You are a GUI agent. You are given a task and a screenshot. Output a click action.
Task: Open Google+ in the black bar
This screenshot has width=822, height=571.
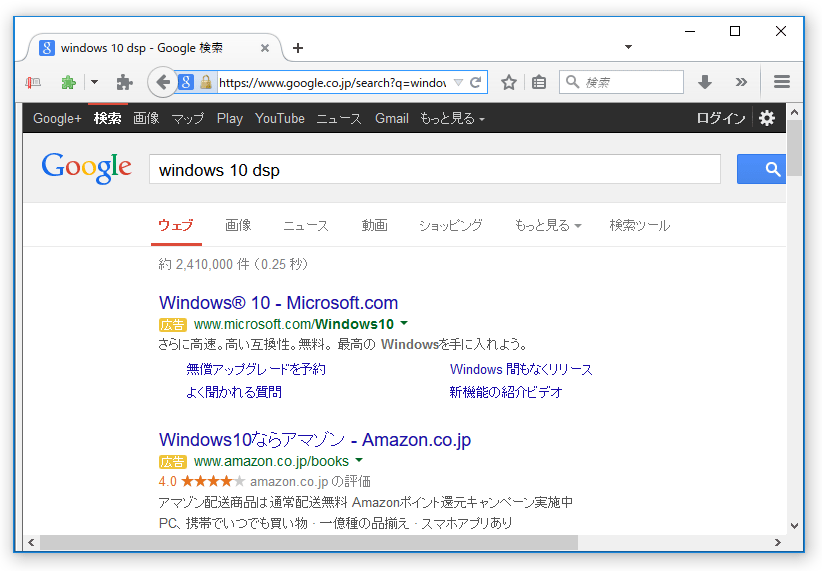(x=57, y=118)
